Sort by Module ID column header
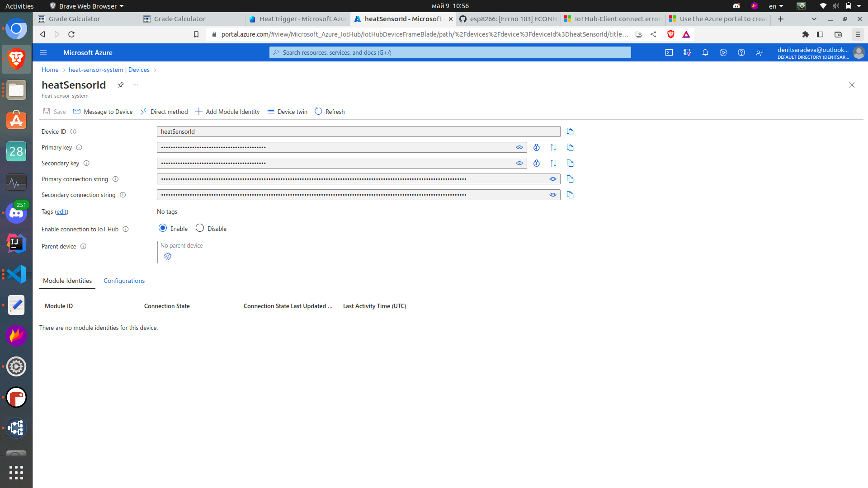 click(x=59, y=306)
